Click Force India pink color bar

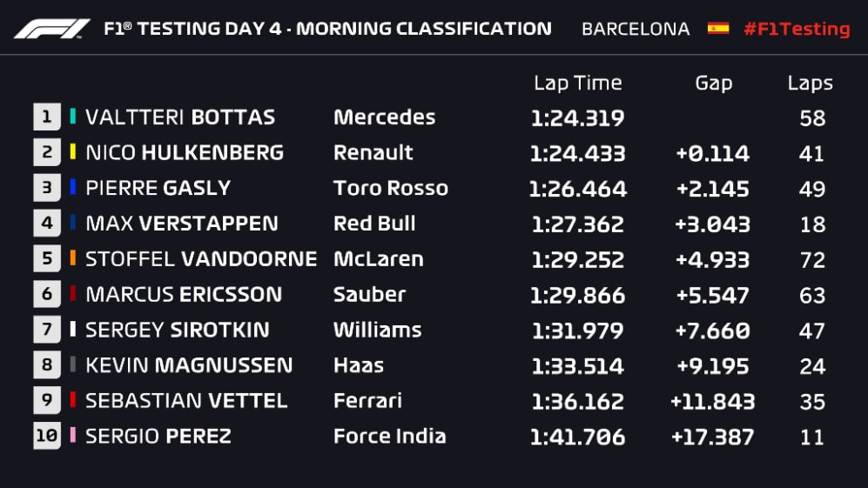[73, 437]
